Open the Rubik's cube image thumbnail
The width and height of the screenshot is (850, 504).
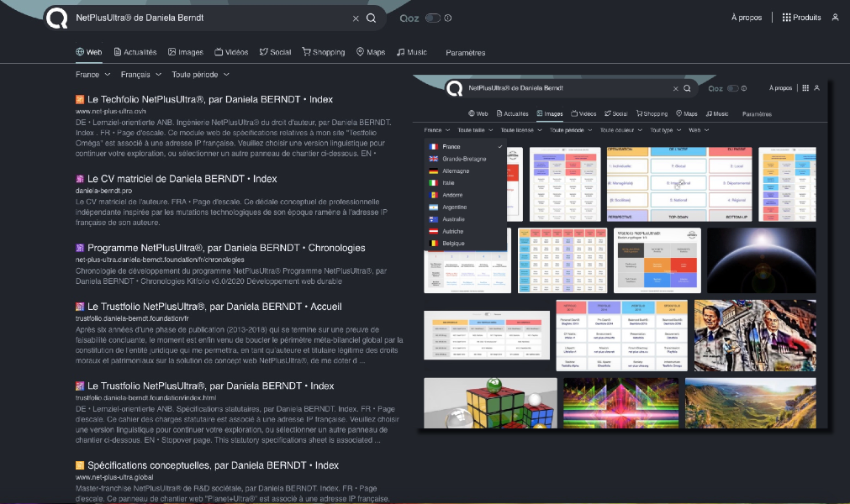491,403
